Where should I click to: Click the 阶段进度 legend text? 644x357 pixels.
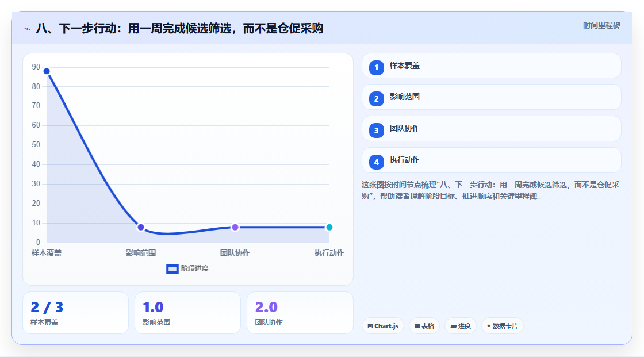pos(195,268)
